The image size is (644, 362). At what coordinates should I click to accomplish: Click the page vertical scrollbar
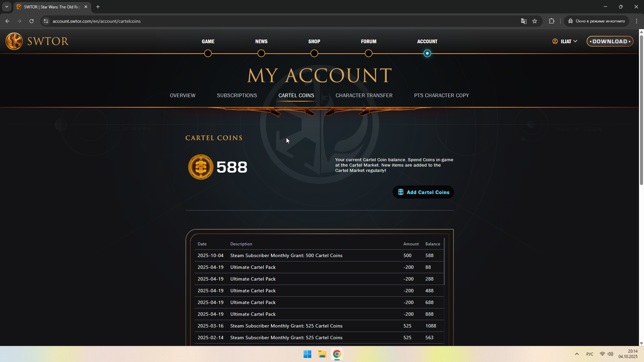pyautogui.click(x=641, y=111)
